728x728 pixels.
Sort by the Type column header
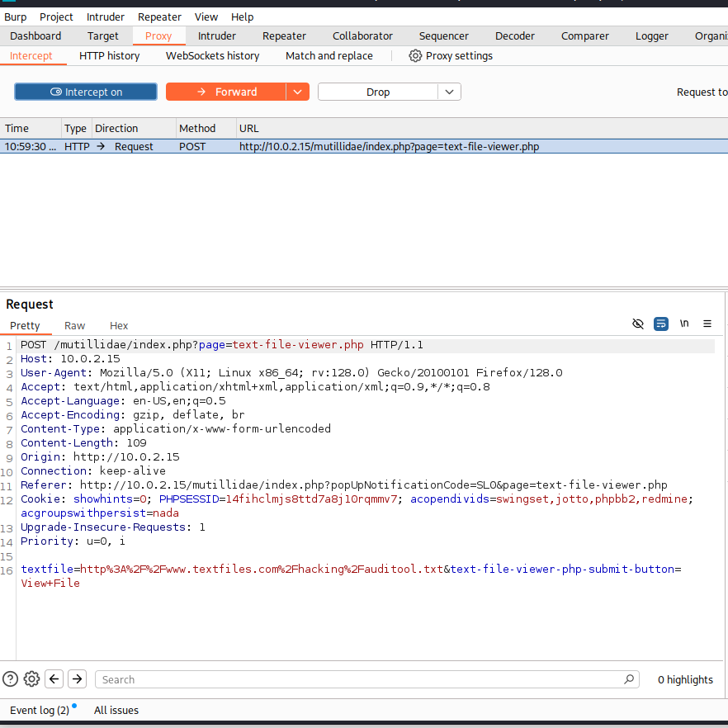coord(75,129)
